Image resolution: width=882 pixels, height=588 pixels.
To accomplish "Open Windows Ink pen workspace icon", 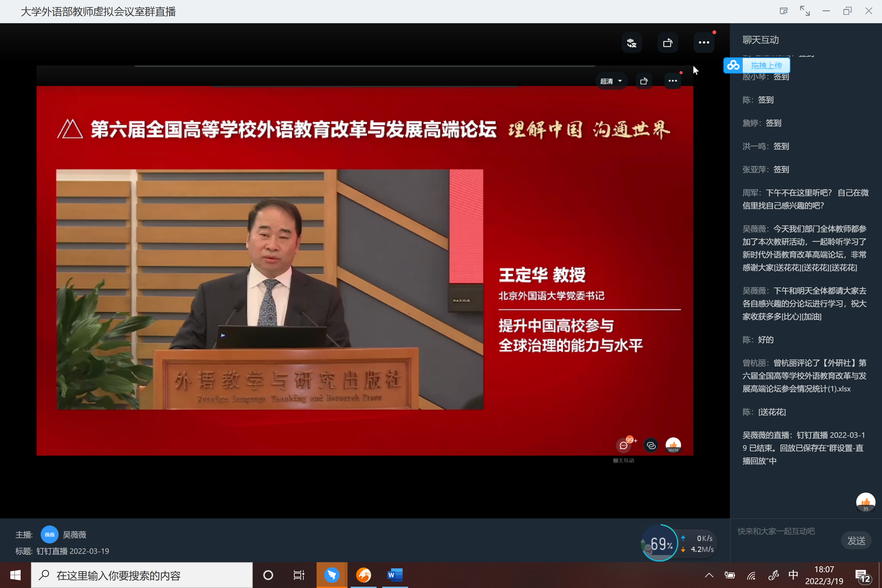I will 773,575.
